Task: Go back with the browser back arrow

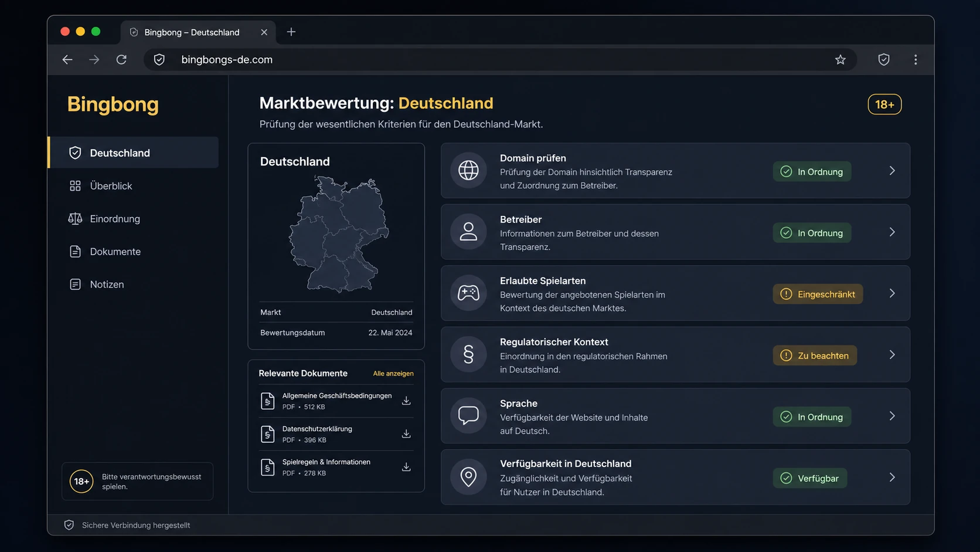Action: 67,59
